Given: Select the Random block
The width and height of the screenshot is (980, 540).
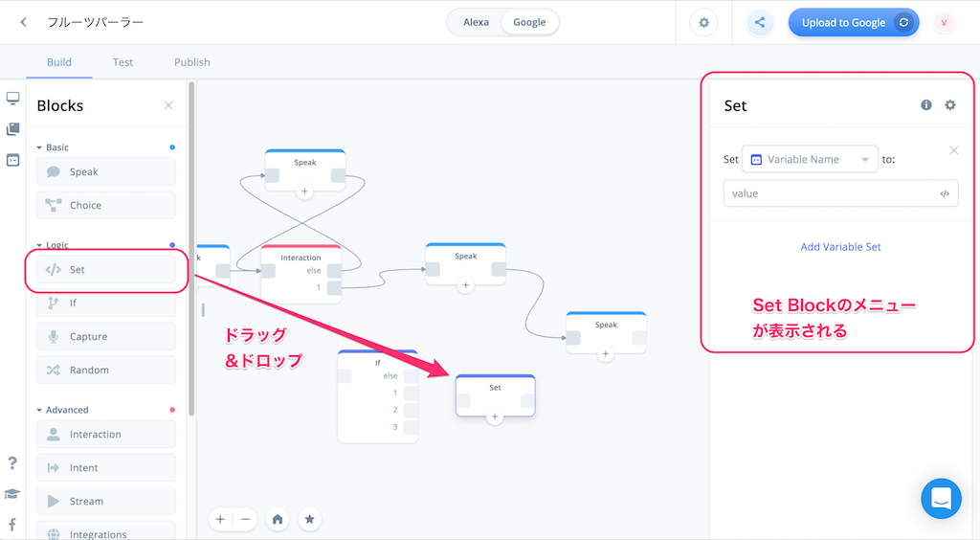Looking at the screenshot, I should coord(105,370).
